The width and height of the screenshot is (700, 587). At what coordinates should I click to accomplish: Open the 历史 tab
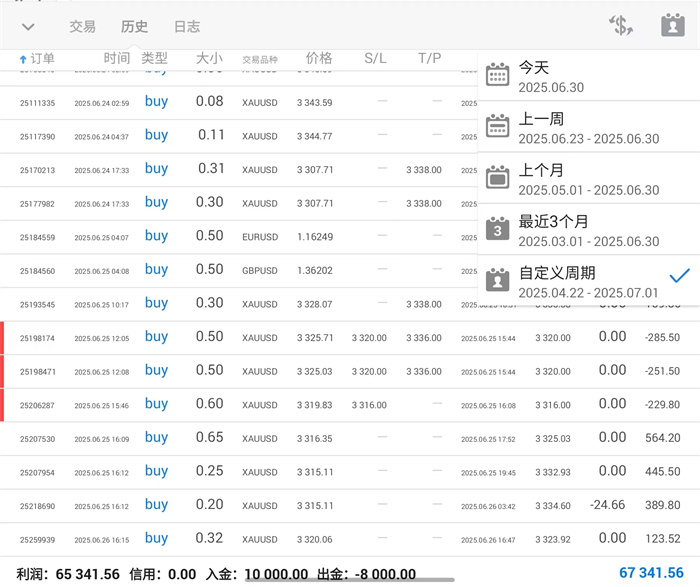(x=134, y=26)
